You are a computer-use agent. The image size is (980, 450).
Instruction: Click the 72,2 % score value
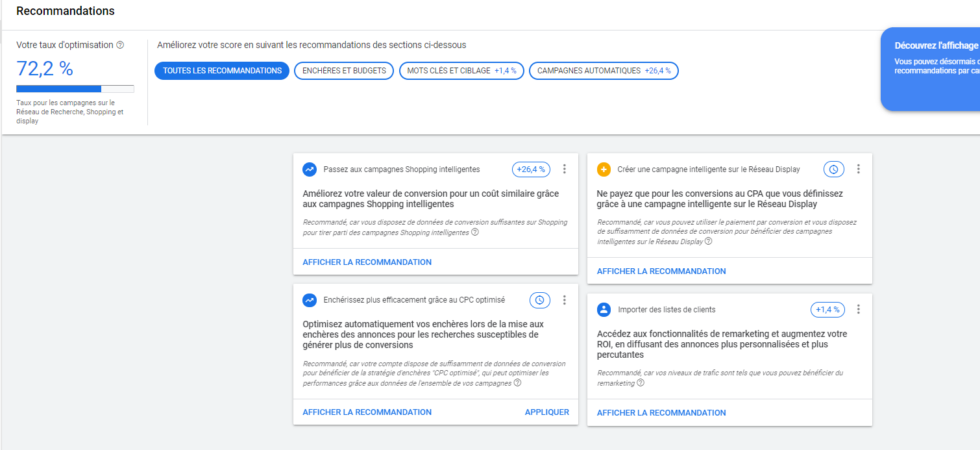coord(45,68)
